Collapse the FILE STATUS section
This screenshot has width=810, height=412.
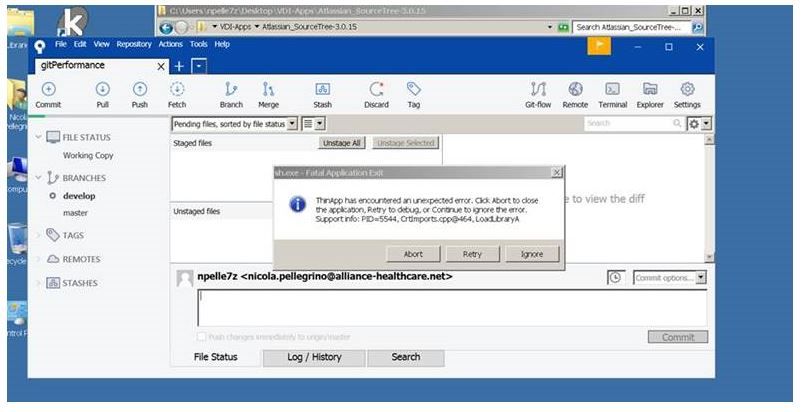(x=38, y=137)
